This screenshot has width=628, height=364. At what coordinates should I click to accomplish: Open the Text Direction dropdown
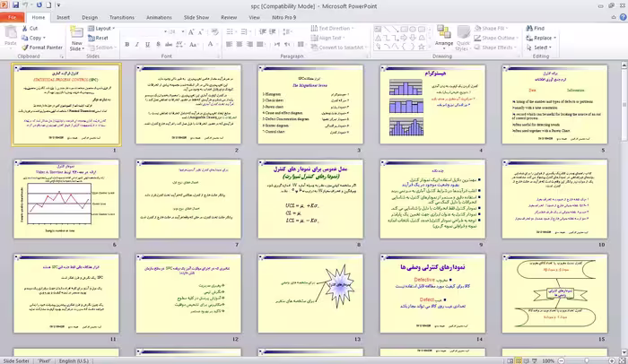[x=333, y=29]
